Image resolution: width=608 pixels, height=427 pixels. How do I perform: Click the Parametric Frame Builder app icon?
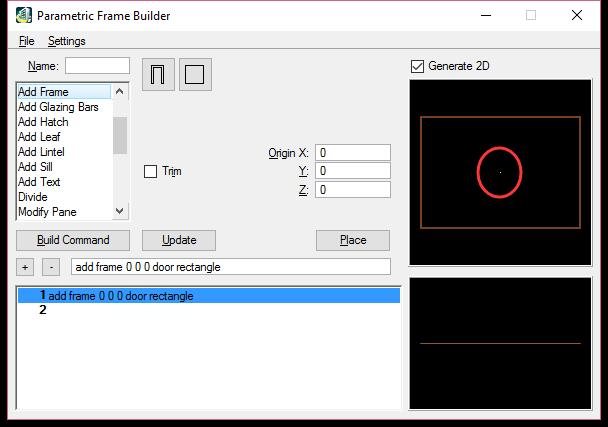pyautogui.click(x=24, y=16)
